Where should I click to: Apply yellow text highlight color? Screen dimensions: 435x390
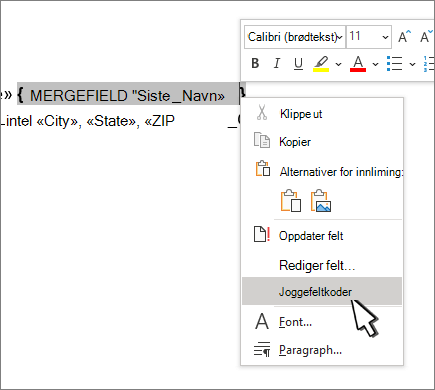pyautogui.click(x=321, y=63)
